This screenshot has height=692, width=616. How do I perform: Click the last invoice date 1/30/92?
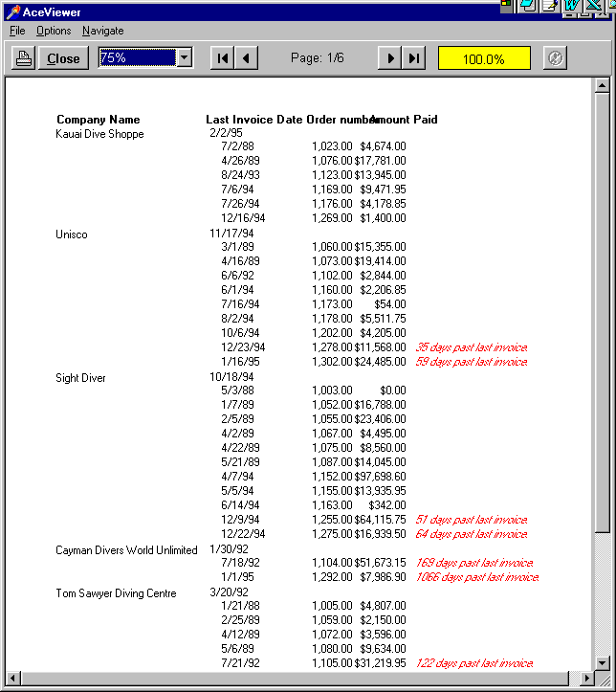[x=229, y=549]
